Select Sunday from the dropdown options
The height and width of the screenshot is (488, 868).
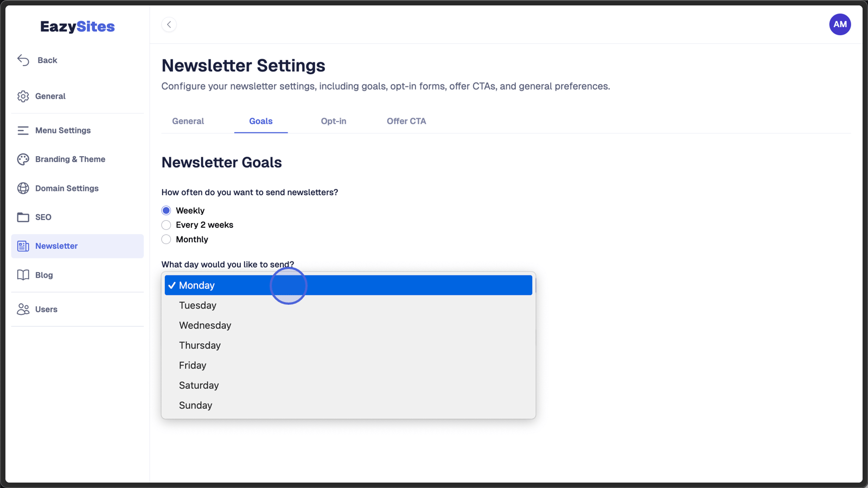(x=348, y=406)
